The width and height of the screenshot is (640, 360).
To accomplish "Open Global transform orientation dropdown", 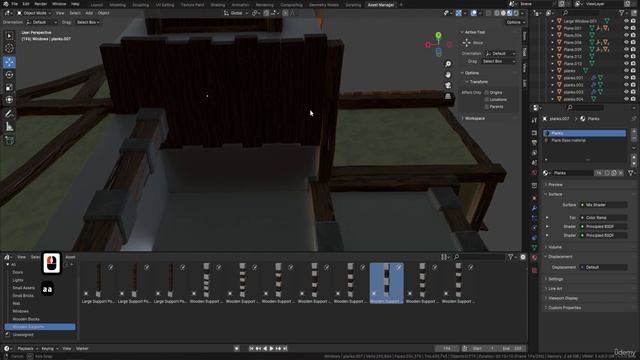I will click(236, 13).
